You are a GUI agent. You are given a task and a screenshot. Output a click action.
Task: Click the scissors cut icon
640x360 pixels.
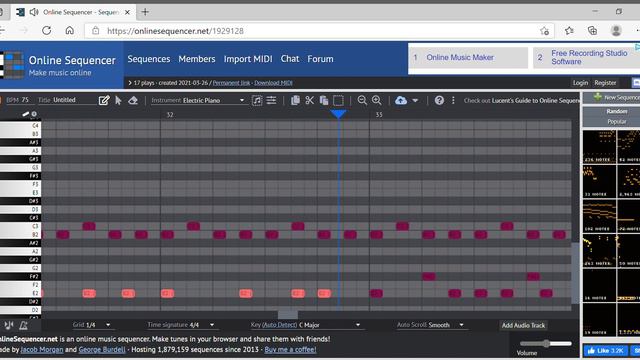point(310,100)
